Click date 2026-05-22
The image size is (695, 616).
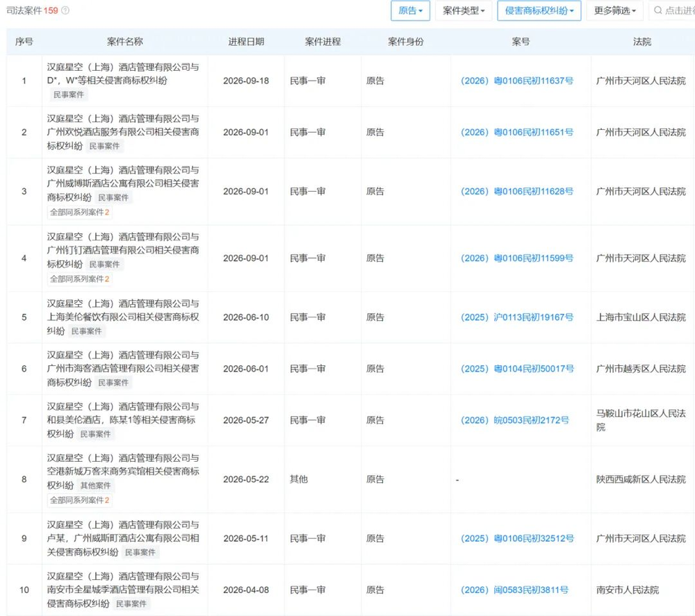(x=246, y=479)
